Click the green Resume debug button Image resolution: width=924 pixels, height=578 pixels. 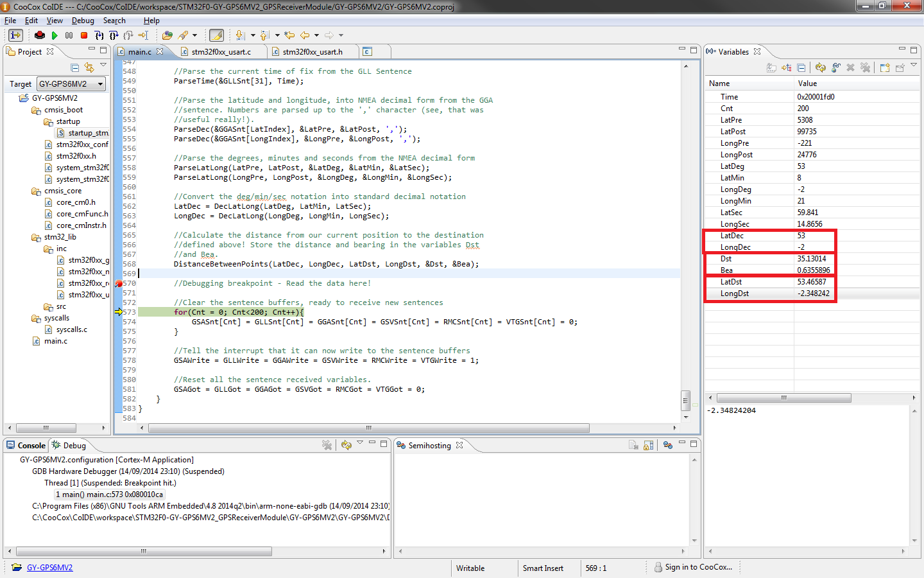coord(55,35)
